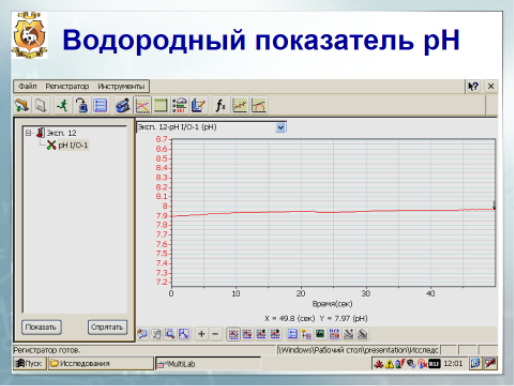Click the meters display gauge icon
The height and width of the screenshot is (386, 514).
[180, 105]
